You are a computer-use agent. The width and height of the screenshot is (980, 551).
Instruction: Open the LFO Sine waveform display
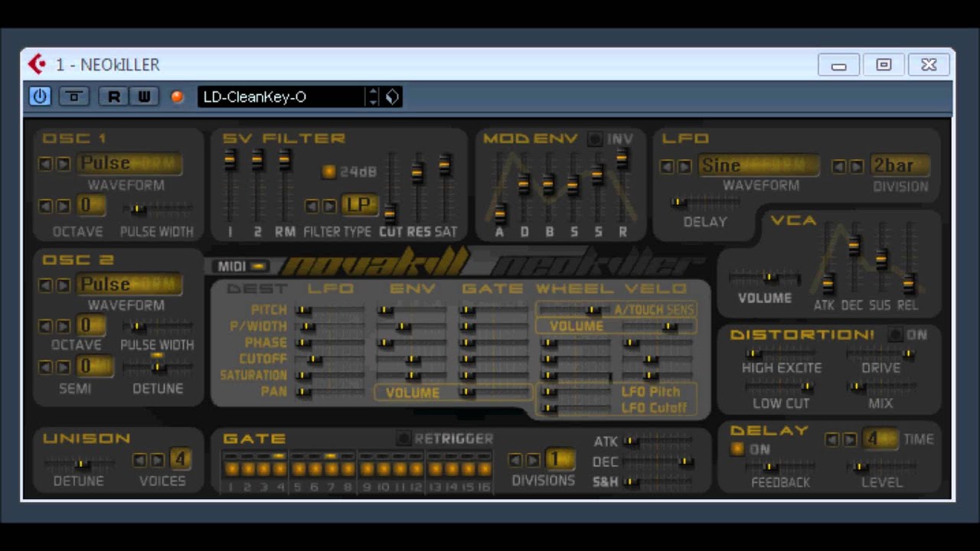[x=758, y=166]
